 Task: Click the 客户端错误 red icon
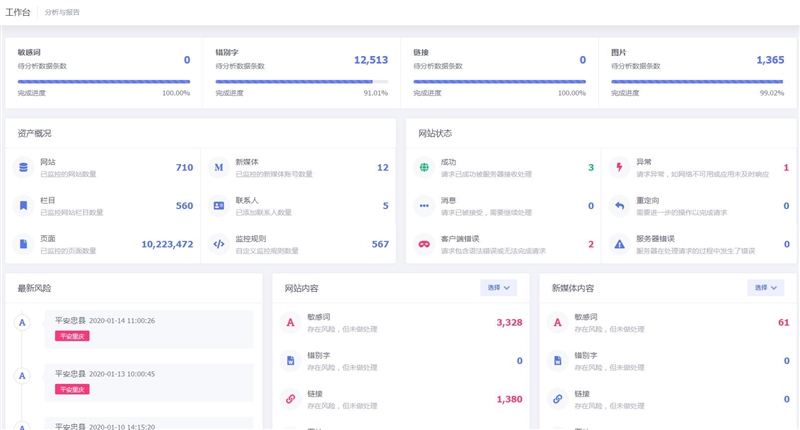tap(424, 243)
